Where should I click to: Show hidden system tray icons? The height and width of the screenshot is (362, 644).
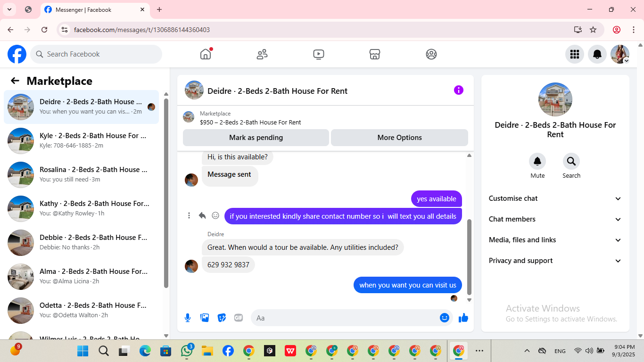click(527, 351)
